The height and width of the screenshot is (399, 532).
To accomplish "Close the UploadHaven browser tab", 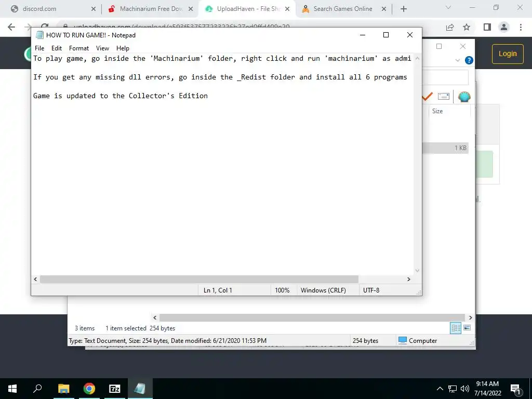I will (x=287, y=9).
